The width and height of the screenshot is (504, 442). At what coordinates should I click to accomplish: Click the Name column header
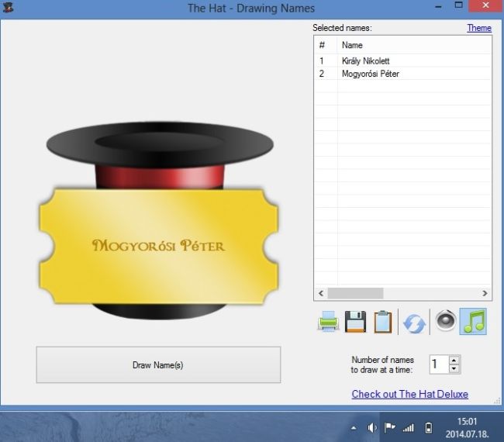[x=414, y=45]
